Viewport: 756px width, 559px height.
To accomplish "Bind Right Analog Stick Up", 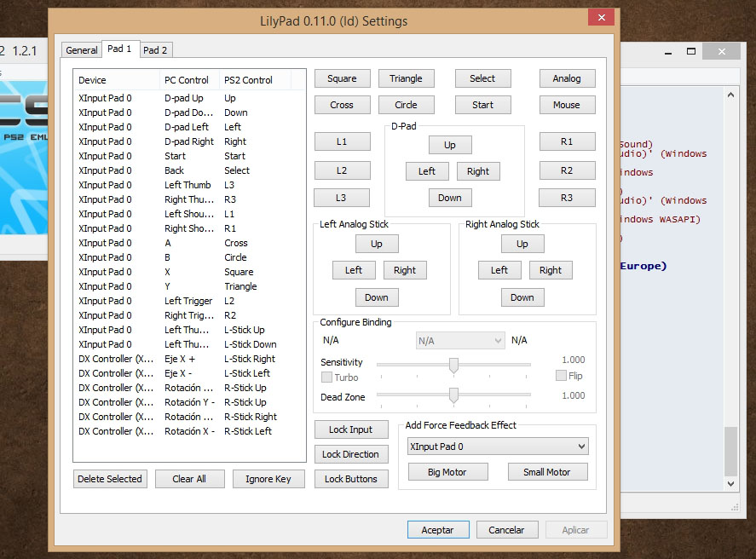I will [x=522, y=243].
